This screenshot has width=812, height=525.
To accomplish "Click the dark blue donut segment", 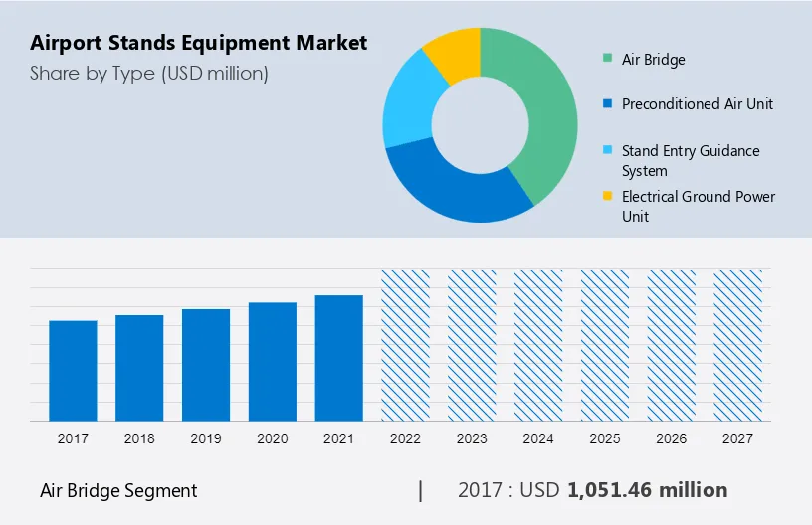I will coord(456,185).
